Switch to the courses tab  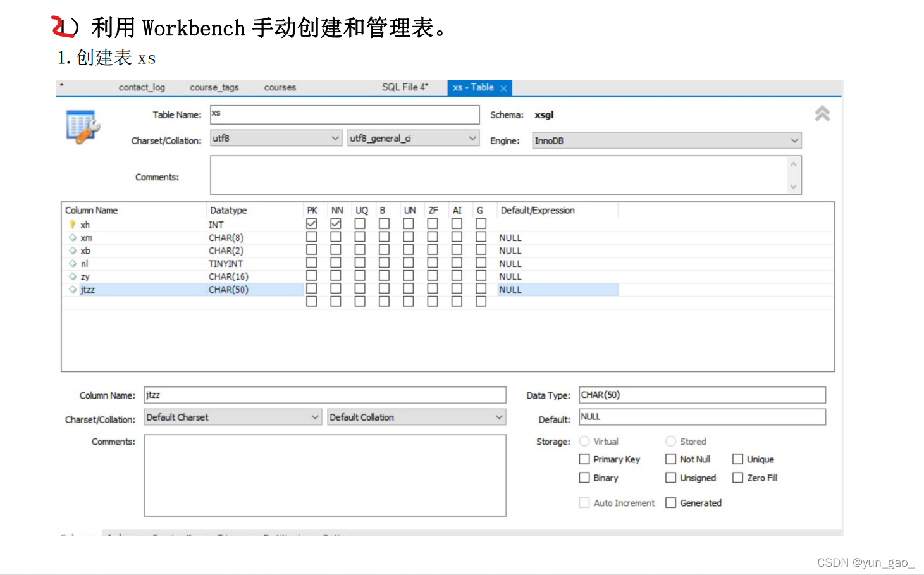280,88
